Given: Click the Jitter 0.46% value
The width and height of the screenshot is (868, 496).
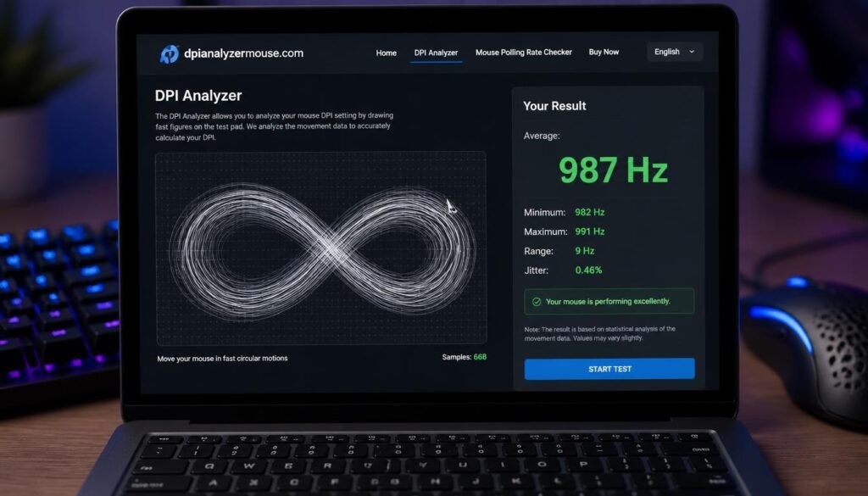Looking at the screenshot, I should (588, 270).
